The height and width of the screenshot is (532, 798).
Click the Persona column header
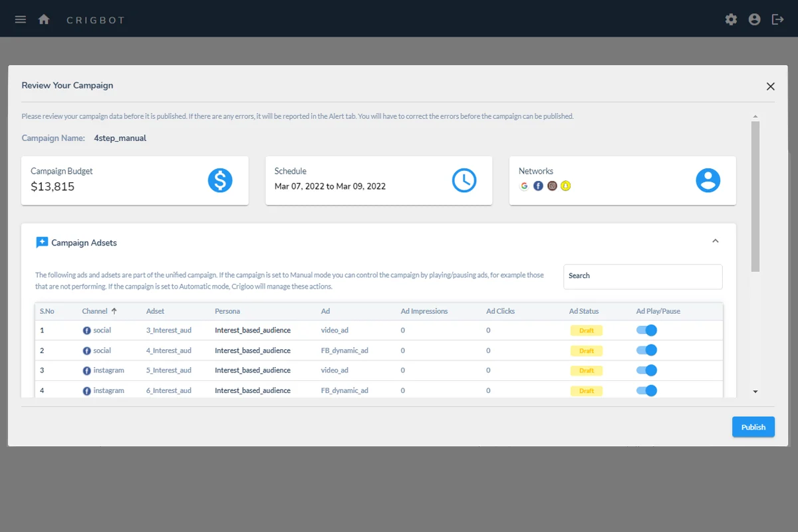pos(227,311)
